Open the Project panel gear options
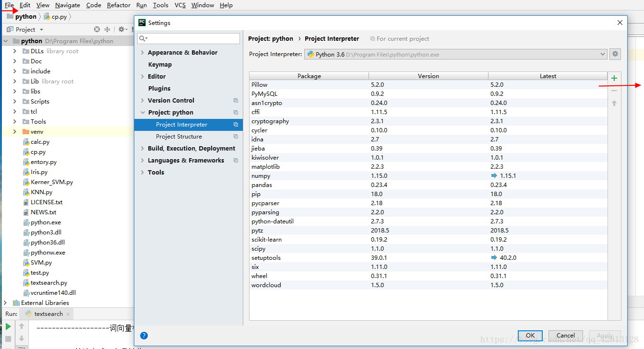 [122, 29]
